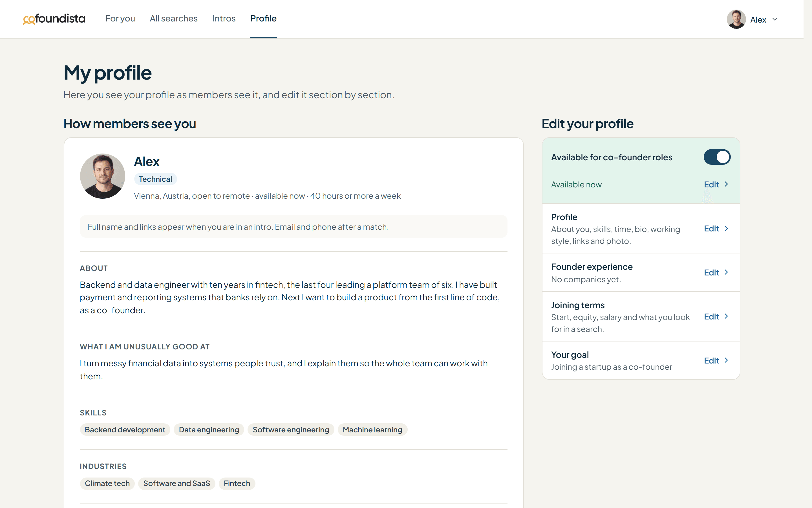The width and height of the screenshot is (812, 508).
Task: Select the Data engineering skill tag
Action: pyautogui.click(x=209, y=430)
